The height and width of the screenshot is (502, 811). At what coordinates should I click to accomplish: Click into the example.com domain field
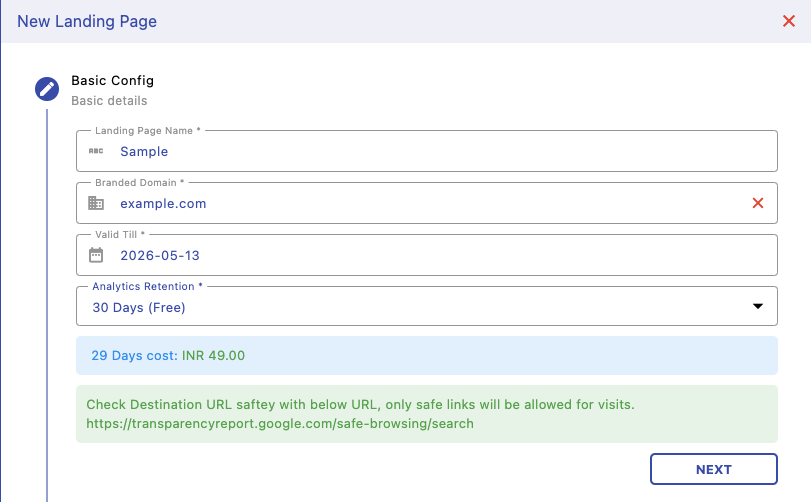400,204
